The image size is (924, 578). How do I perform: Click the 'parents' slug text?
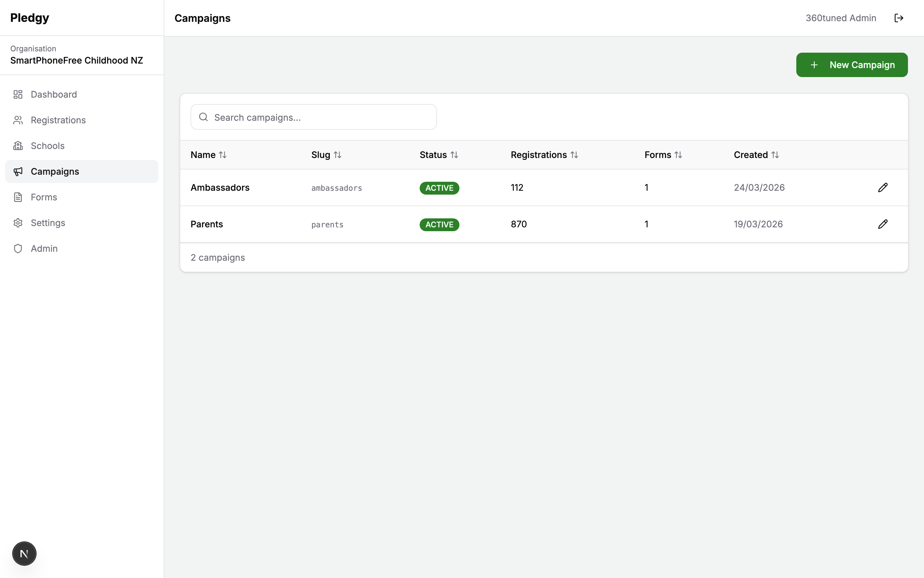[x=327, y=224]
